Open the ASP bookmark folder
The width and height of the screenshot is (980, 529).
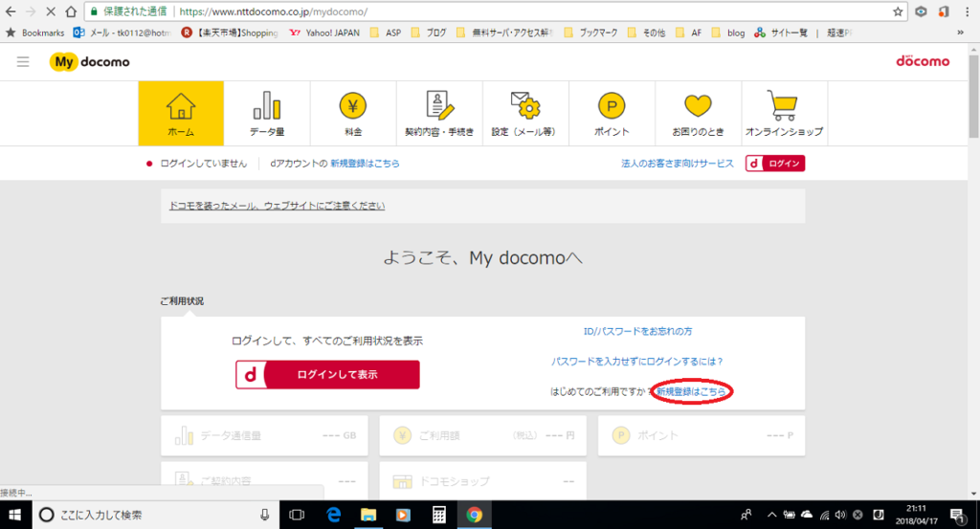point(386,33)
